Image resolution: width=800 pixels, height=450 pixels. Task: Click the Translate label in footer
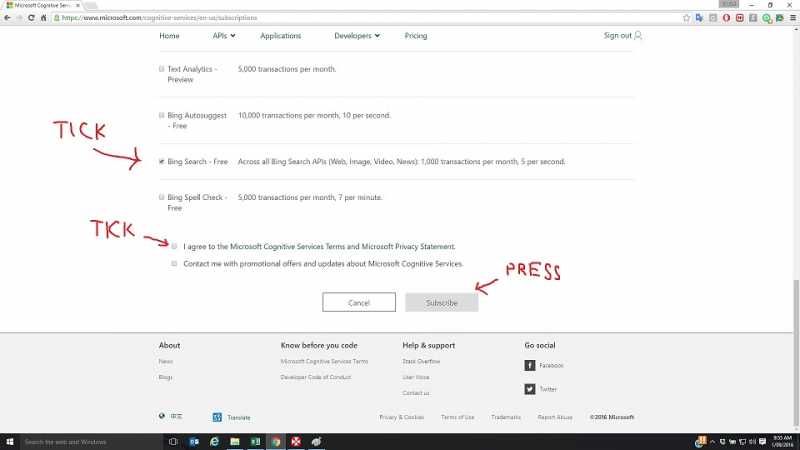(x=239, y=417)
